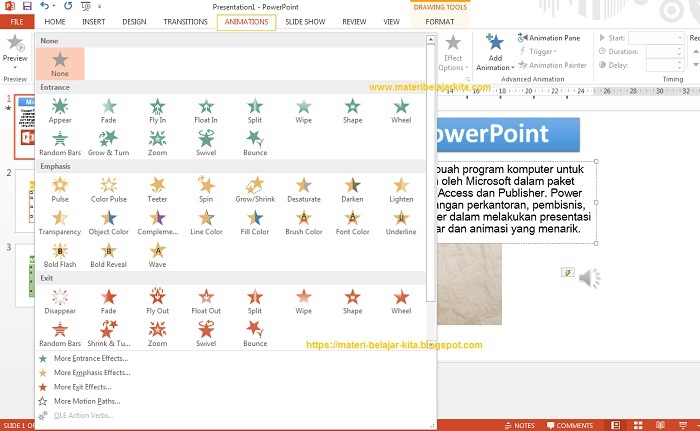700x431 pixels.
Task: Choose the Float In entrance animation
Action: (206, 111)
